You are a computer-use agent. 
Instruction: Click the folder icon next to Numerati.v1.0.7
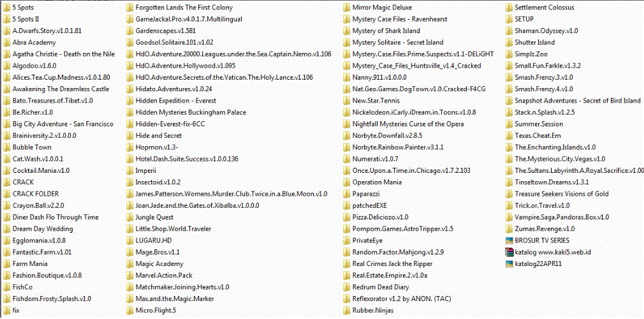346,159
